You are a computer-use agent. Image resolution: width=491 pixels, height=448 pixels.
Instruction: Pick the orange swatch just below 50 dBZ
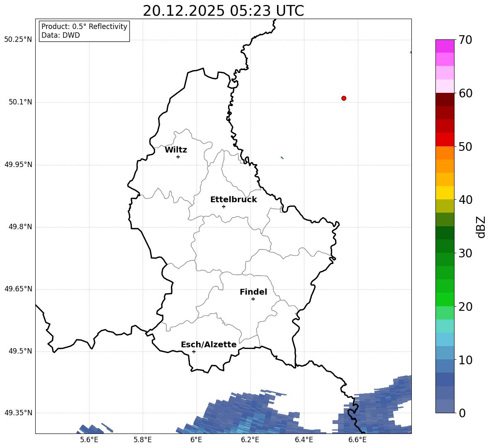click(445, 153)
